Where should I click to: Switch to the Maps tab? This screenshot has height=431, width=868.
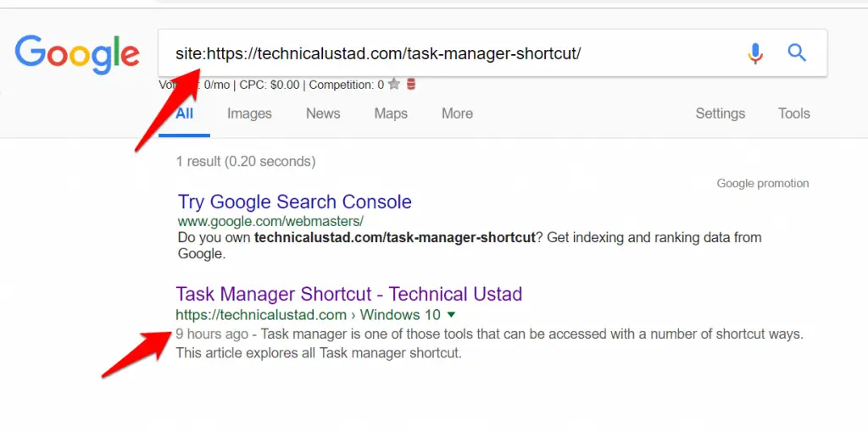point(391,113)
